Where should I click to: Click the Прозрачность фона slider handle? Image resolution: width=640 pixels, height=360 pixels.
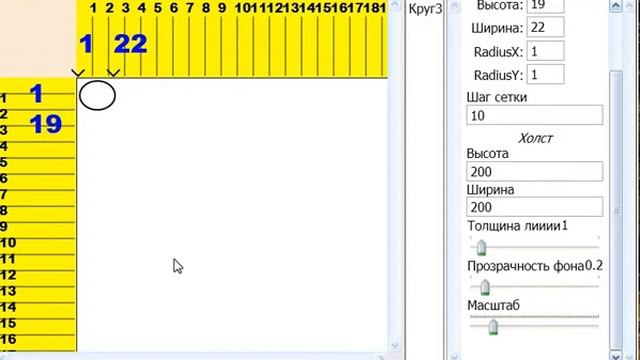(485, 287)
